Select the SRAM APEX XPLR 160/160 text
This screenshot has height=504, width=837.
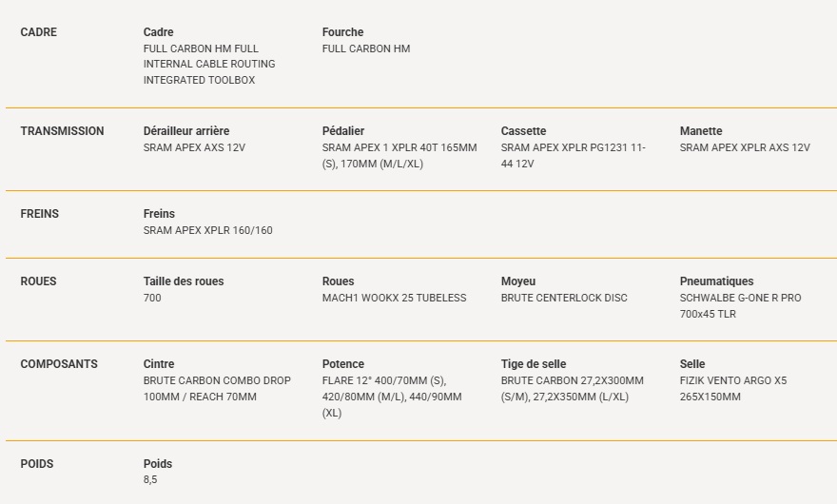coord(207,230)
